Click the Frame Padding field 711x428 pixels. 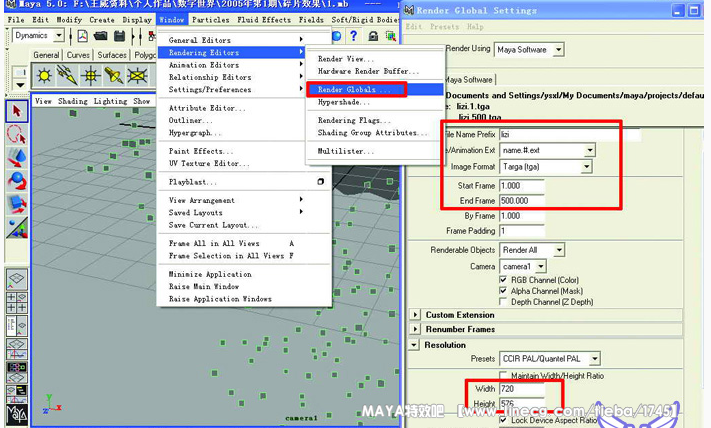tap(521, 231)
